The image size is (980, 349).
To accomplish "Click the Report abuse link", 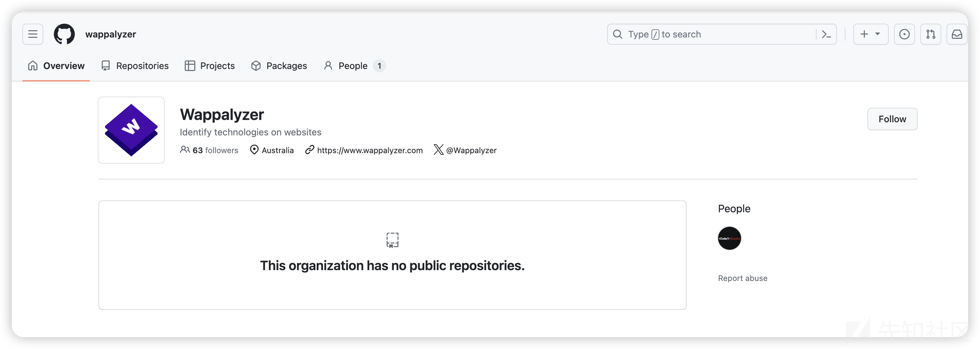I will (x=743, y=278).
